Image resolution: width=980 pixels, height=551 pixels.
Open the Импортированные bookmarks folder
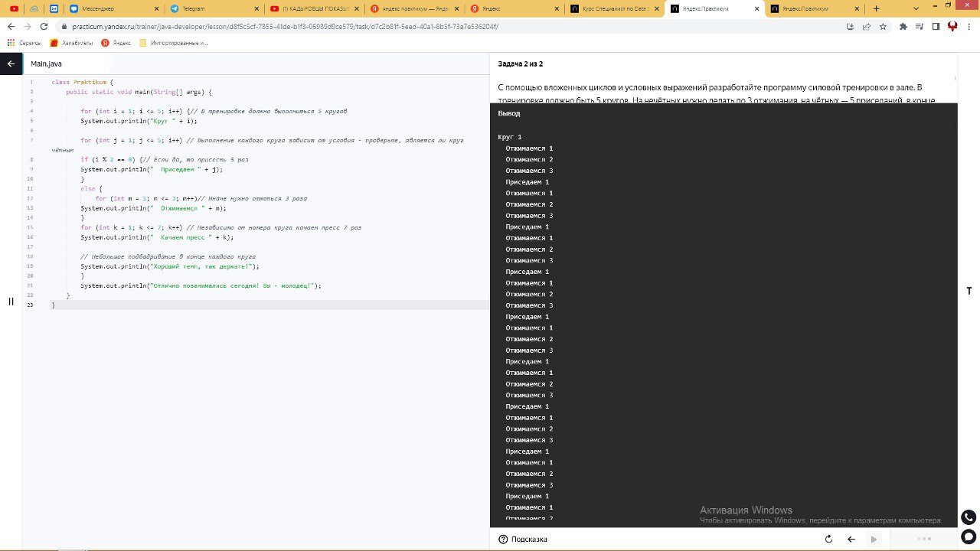click(x=173, y=43)
